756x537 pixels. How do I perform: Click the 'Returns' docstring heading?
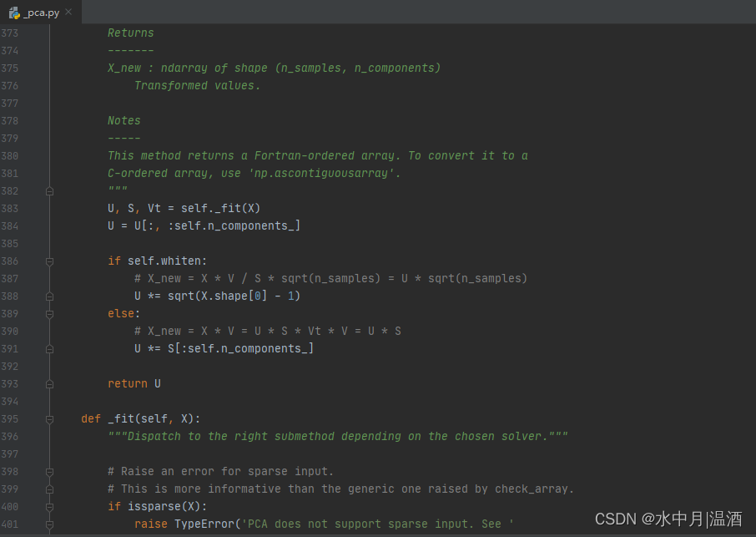click(x=131, y=33)
